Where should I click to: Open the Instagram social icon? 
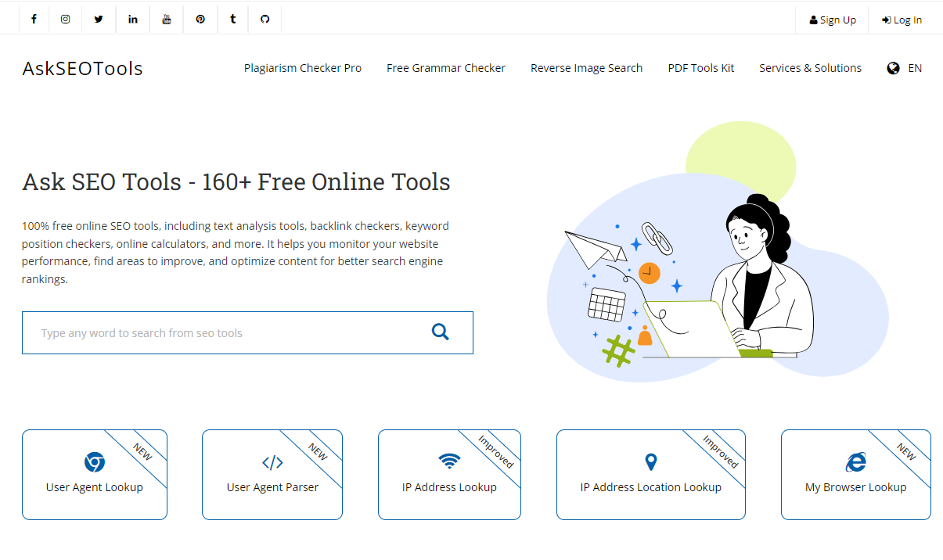(66, 20)
